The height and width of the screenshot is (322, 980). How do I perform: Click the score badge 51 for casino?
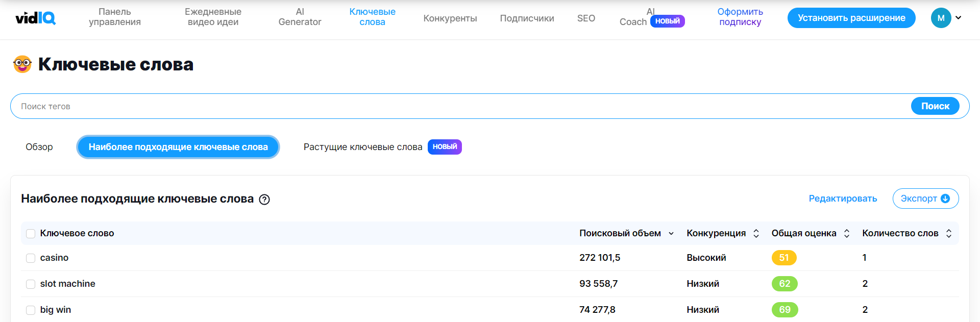click(783, 258)
